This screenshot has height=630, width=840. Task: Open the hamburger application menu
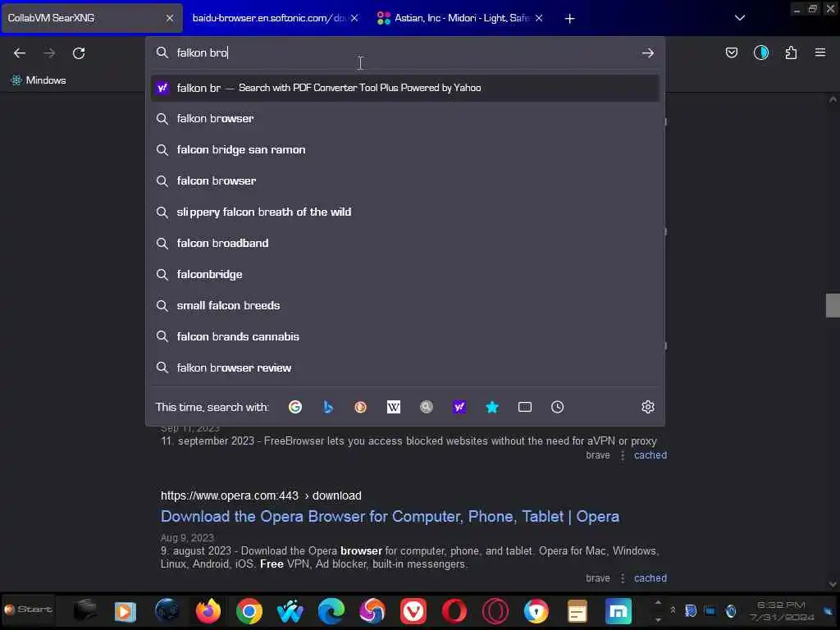820,52
